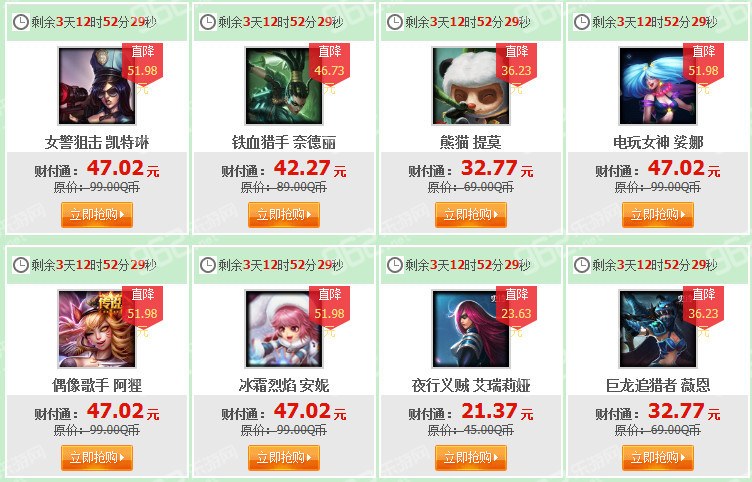View the 电玩女神 娑娜 skin image

tap(658, 86)
